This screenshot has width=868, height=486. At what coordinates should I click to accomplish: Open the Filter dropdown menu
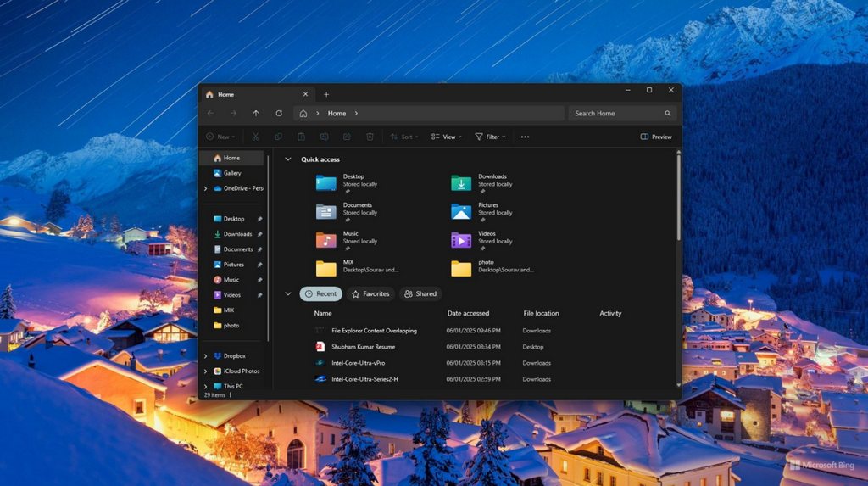pos(490,137)
